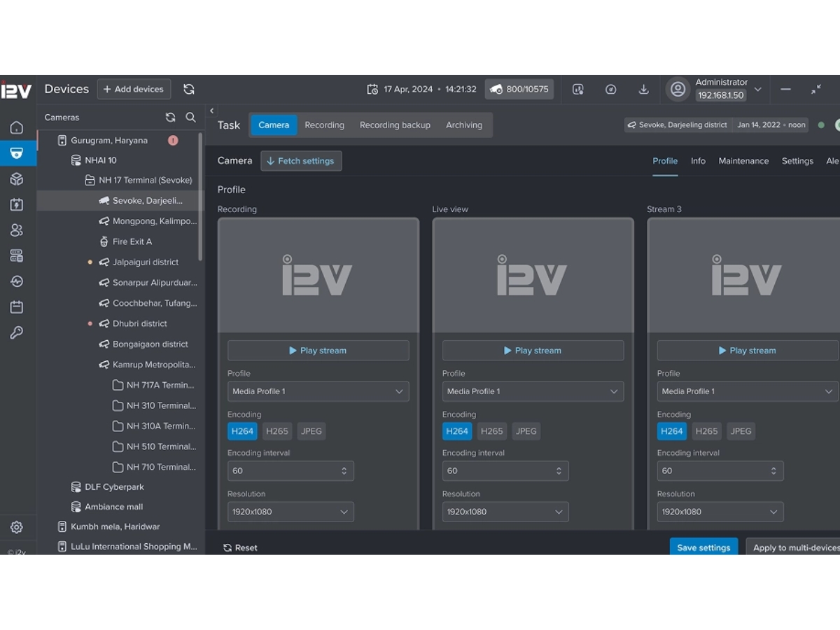840x630 pixels.
Task: Open the Archiving tab
Action: (464, 125)
